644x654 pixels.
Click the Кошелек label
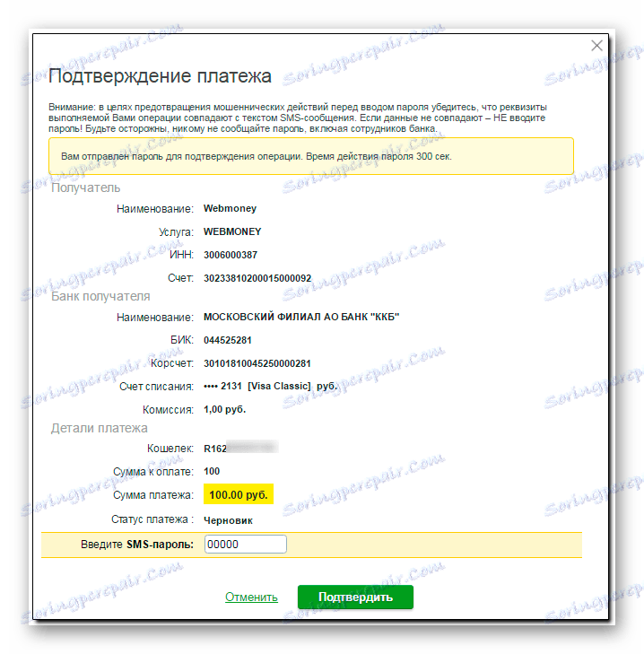170,449
